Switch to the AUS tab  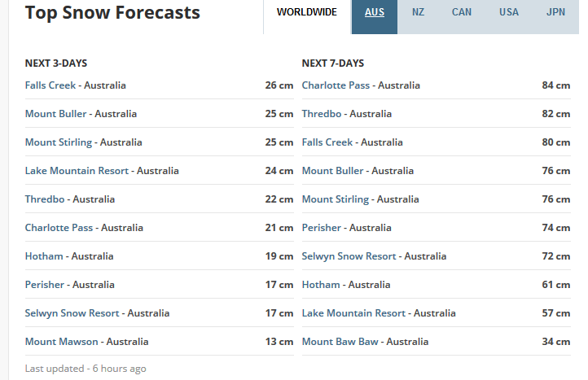click(375, 12)
